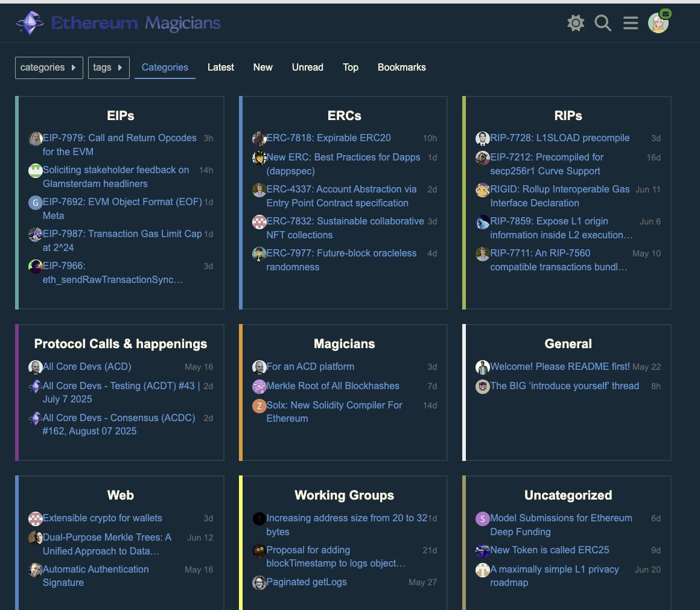Click the 'Jun 11' date on RIGID topic
Image resolution: width=700 pixels, height=610 pixels.
click(647, 189)
